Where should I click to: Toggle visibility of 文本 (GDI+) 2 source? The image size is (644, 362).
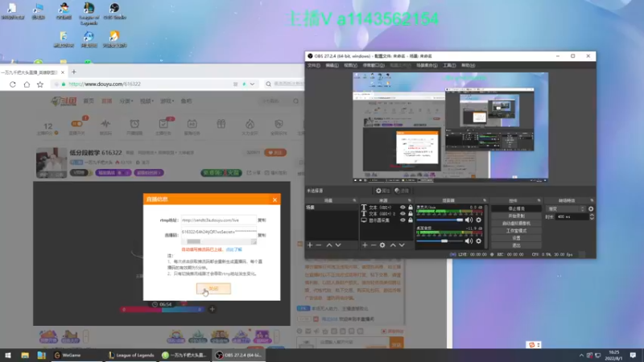click(x=402, y=214)
